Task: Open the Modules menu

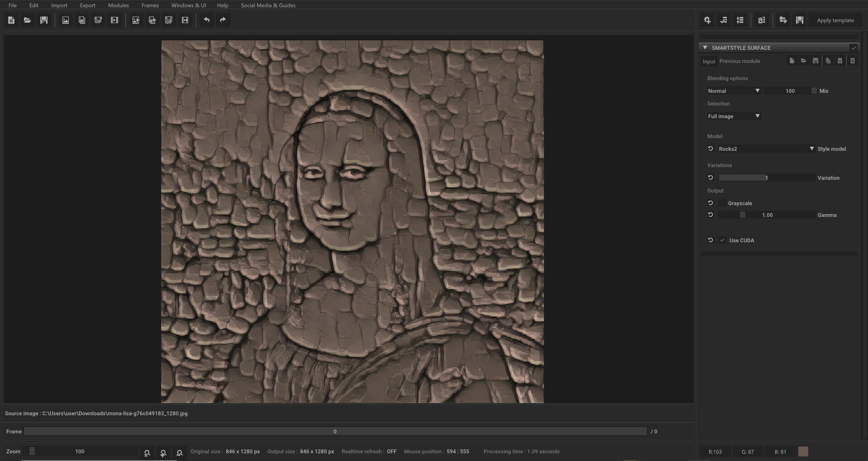Action: [118, 5]
